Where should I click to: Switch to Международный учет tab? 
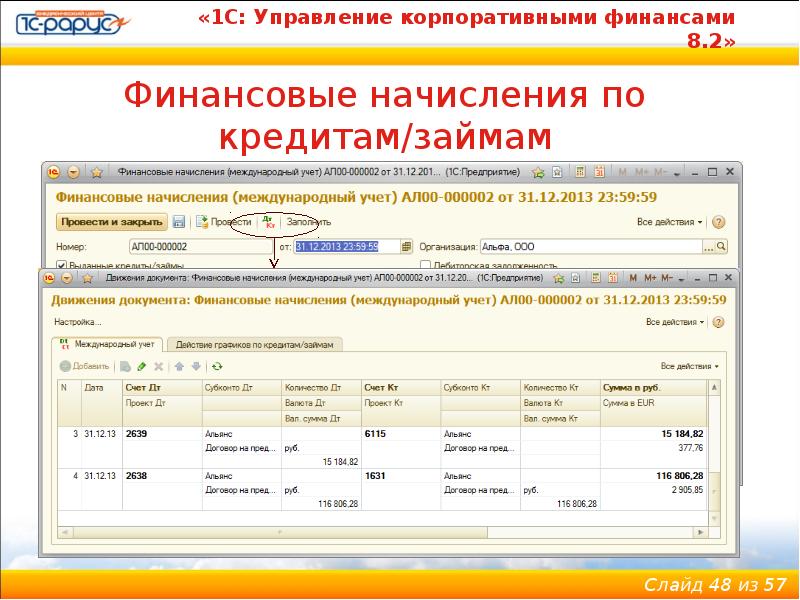[108, 343]
